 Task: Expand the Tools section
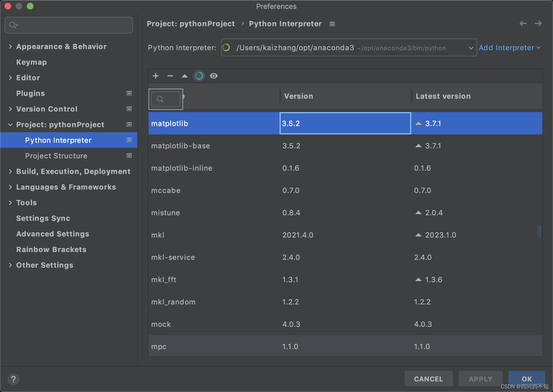pyautogui.click(x=10, y=203)
